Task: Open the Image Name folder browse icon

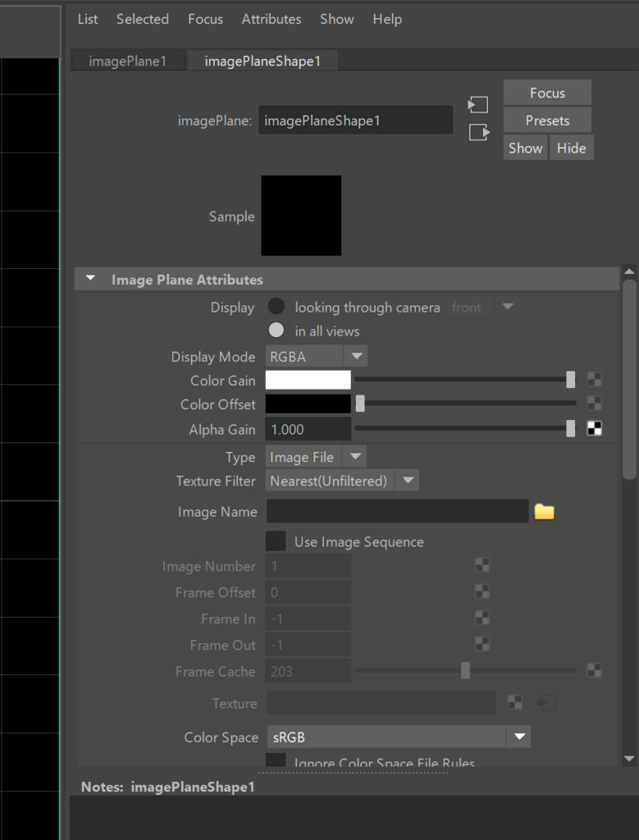Action: tap(544, 512)
